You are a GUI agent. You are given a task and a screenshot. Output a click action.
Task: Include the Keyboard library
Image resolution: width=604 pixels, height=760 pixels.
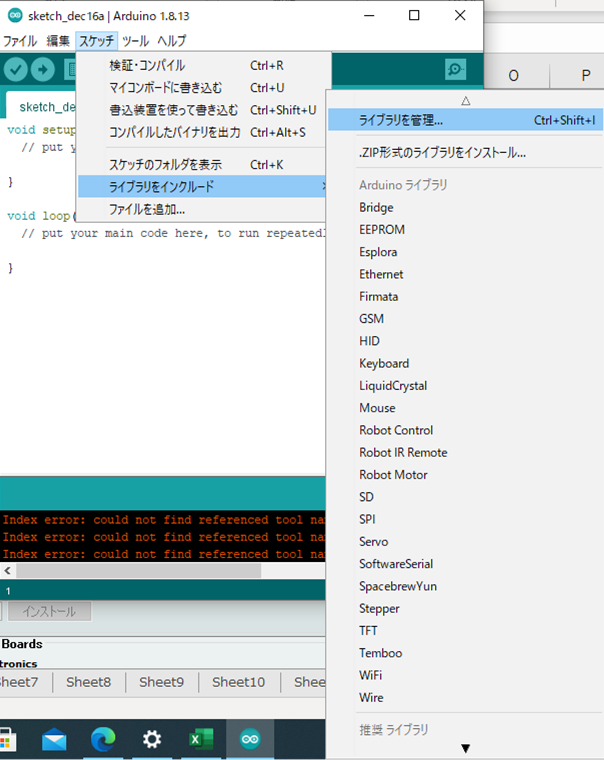[x=465, y=364]
